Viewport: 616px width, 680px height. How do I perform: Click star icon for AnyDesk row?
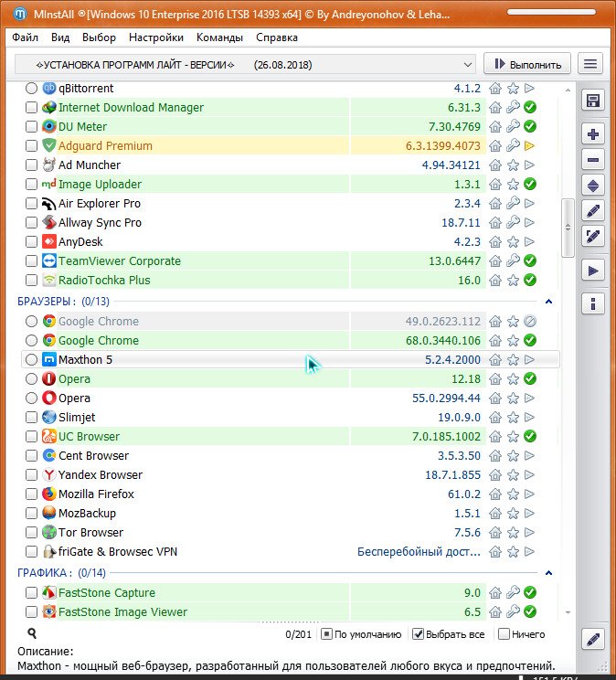(x=514, y=241)
